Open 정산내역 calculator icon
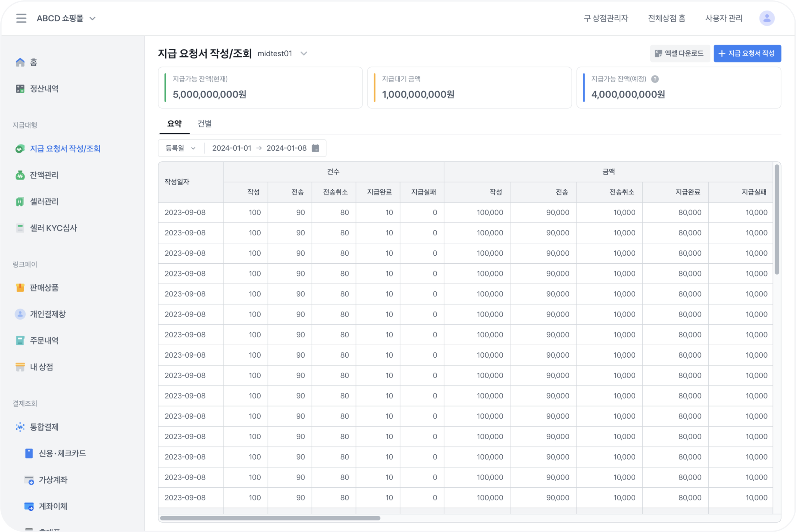 tap(20, 89)
